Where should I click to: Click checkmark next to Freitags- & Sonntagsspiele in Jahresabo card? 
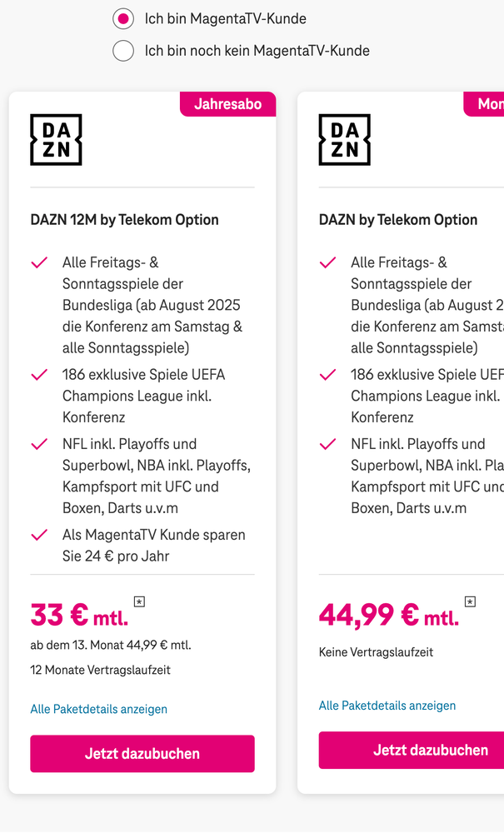pyautogui.click(x=39, y=263)
